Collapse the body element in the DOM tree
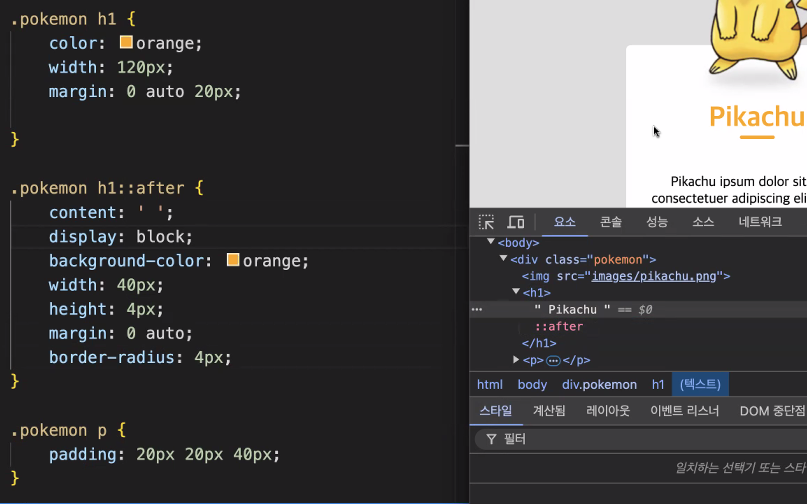 pyautogui.click(x=490, y=241)
